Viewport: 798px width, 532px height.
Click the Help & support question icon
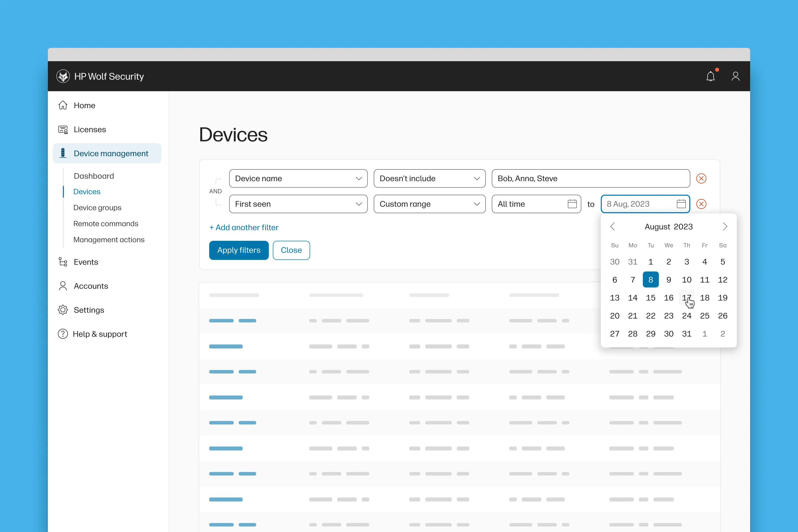click(63, 334)
